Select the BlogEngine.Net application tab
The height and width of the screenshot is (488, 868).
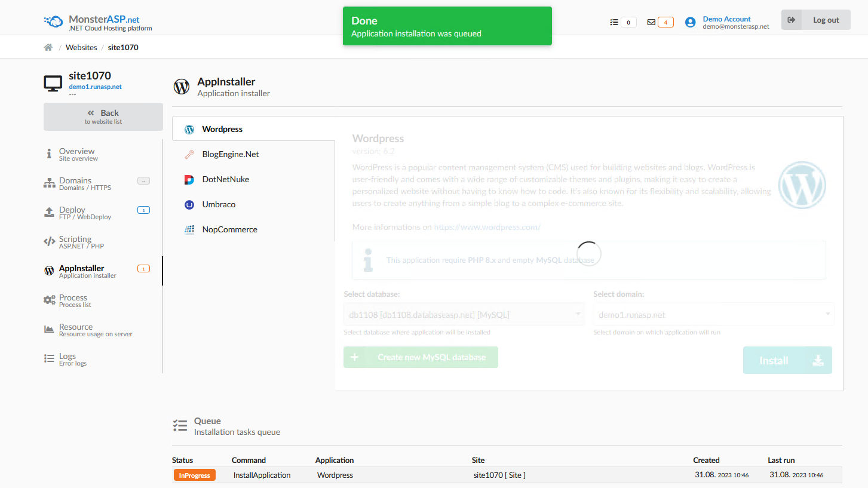tap(253, 154)
